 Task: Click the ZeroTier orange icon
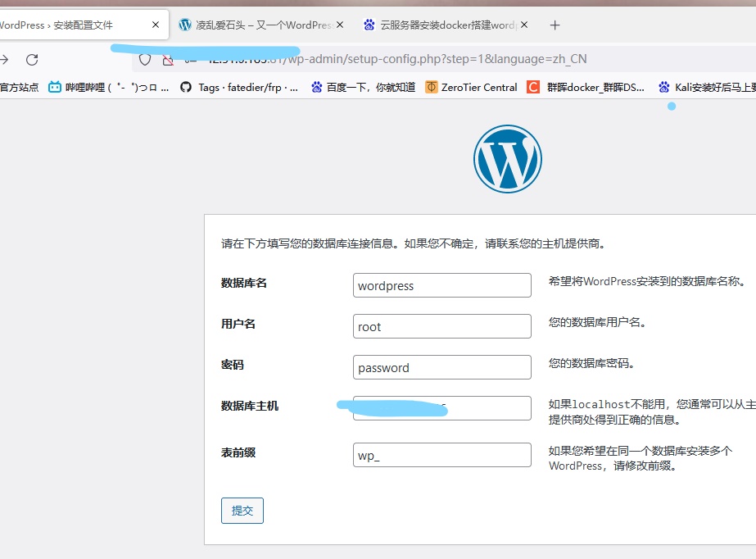coord(432,88)
